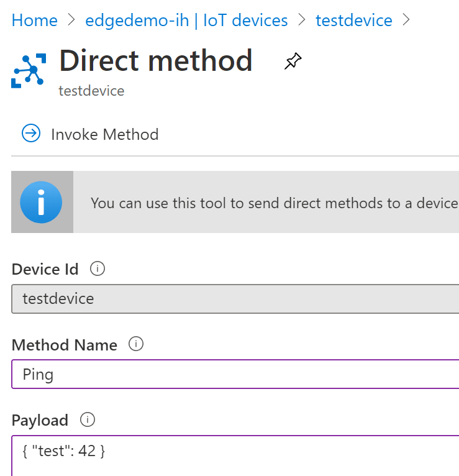Click the read-only Device Id field
Image resolution: width=459 pixels, height=476 pixels.
pyautogui.click(x=235, y=299)
